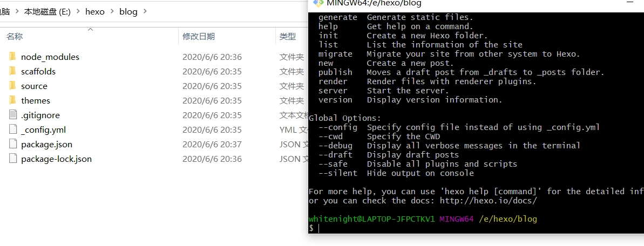This screenshot has height=246, width=644.
Task: Select the themes folder icon
Action: tap(13, 100)
